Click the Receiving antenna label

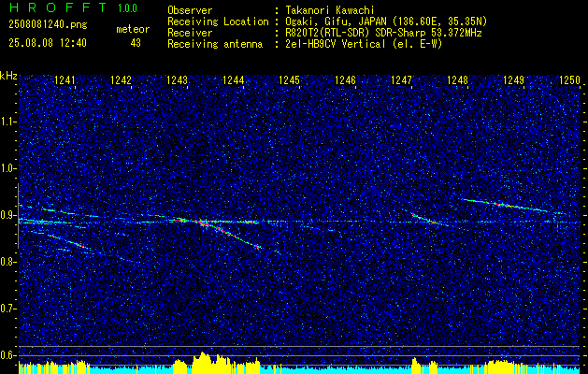tap(215, 44)
